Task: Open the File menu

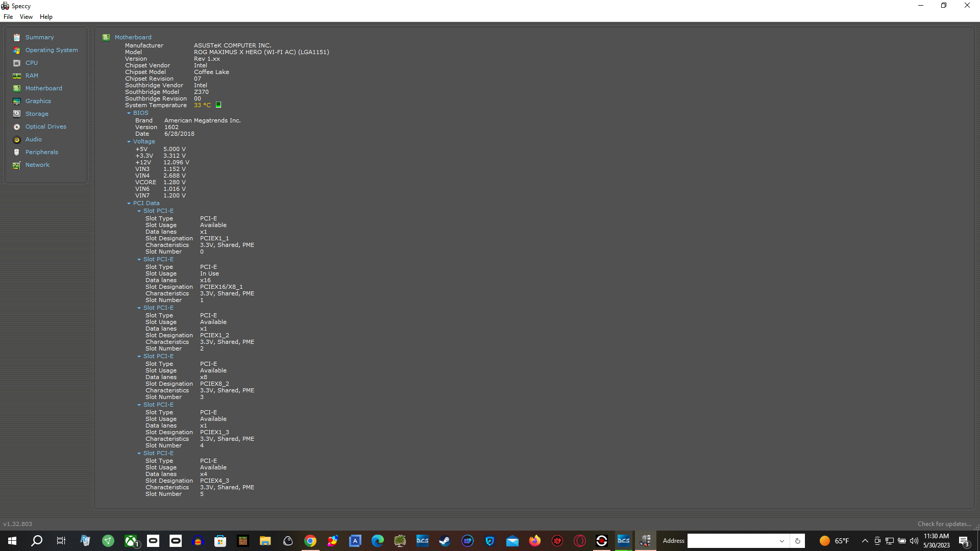Action: pyautogui.click(x=8, y=17)
